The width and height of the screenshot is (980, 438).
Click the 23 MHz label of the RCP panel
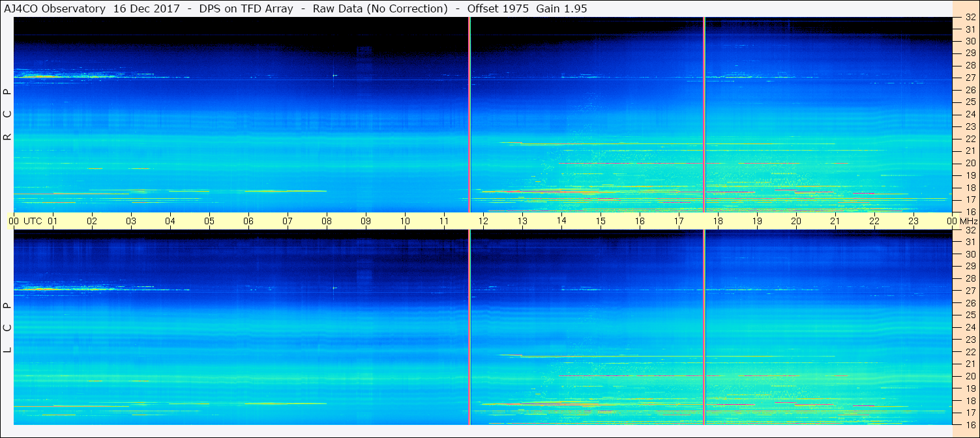coord(970,126)
